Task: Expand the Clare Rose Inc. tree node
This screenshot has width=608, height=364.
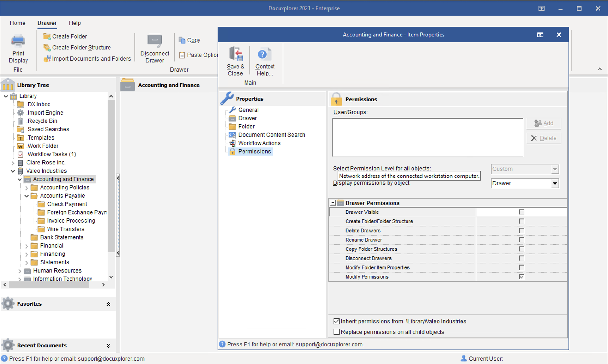Action: (x=13, y=163)
